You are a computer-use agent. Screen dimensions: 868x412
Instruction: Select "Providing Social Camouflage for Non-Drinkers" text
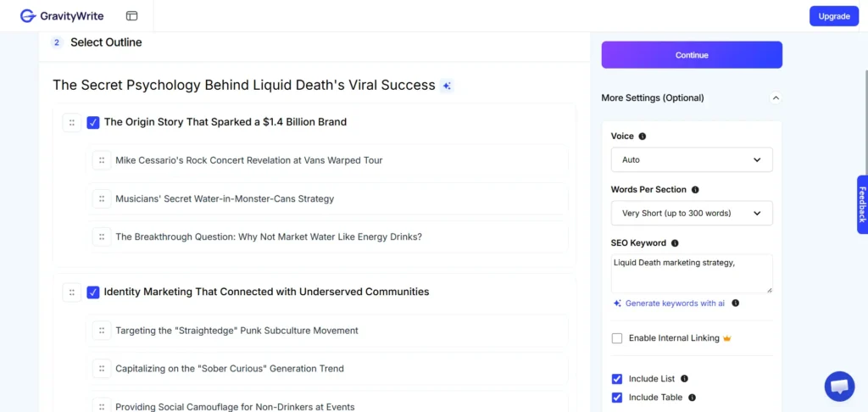click(x=235, y=407)
